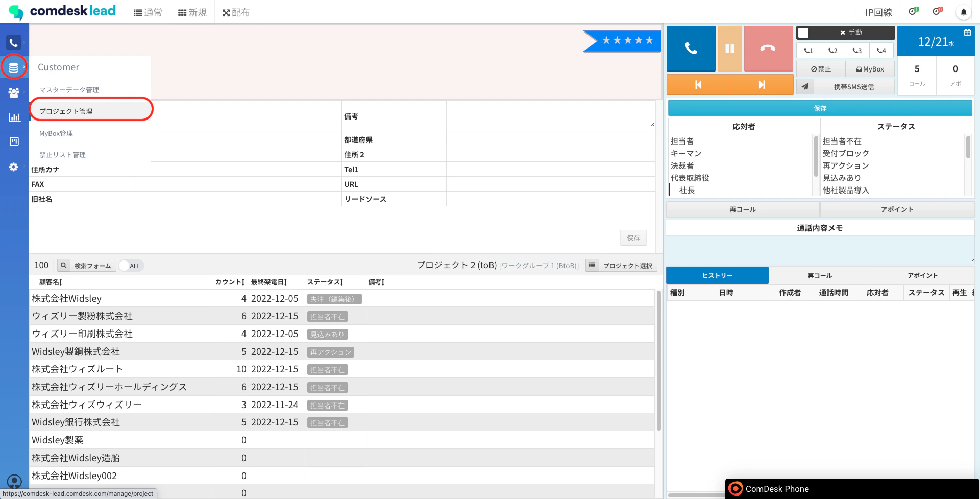
Task: Click the comdesk lead logo
Action: coord(63,11)
